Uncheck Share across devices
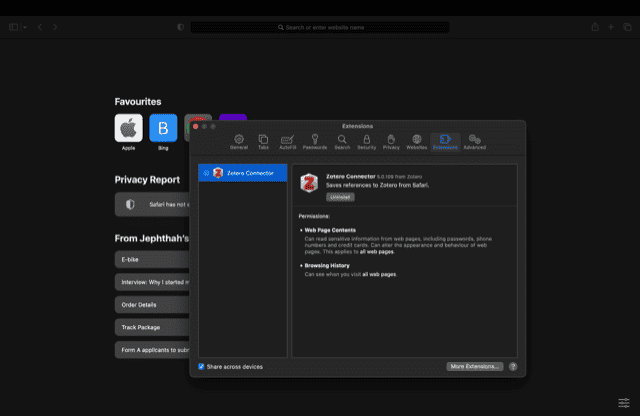The width and height of the screenshot is (640, 416). 202,367
